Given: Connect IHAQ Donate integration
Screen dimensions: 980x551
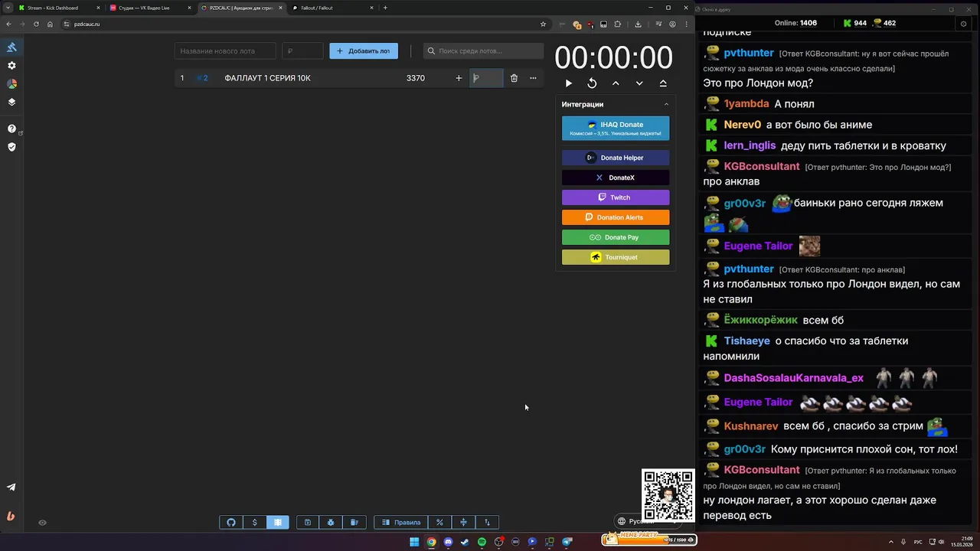Looking at the screenshot, I should click(616, 128).
